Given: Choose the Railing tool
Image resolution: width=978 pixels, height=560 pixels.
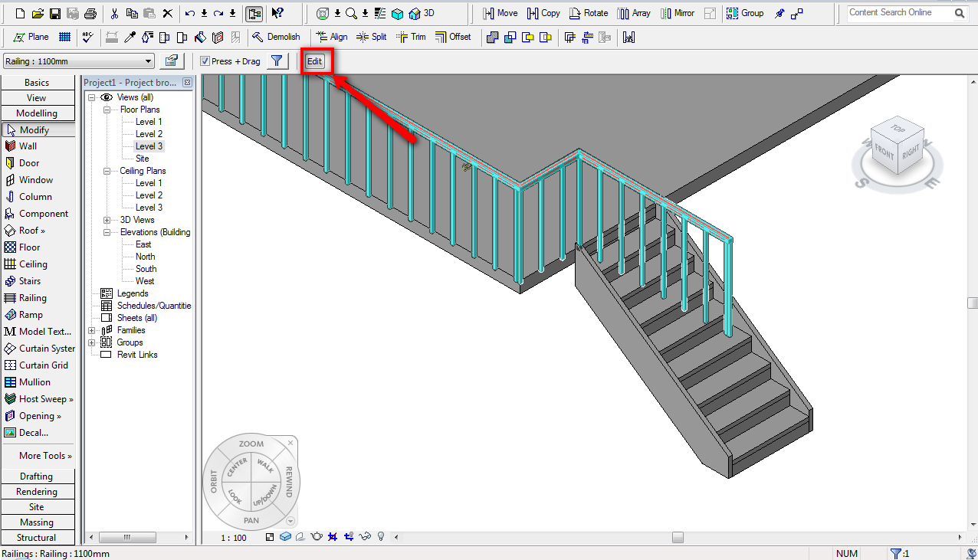Looking at the screenshot, I should [32, 298].
